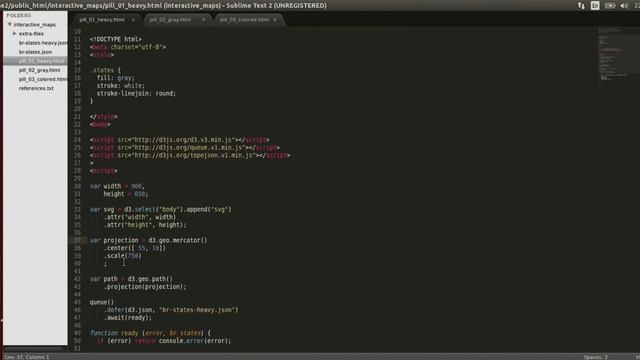
Task: Open pill_03_colored.html in the sidebar
Action: (x=43, y=79)
